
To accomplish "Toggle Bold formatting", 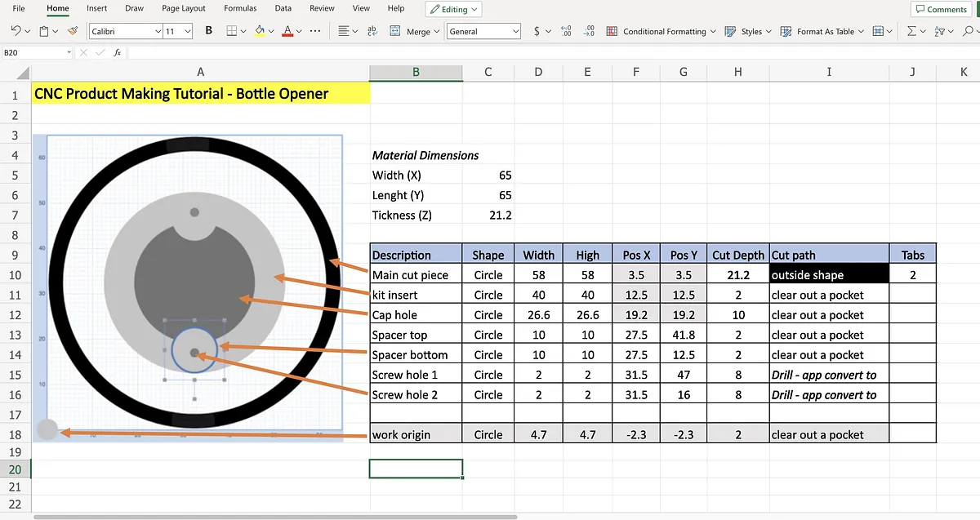I will click(x=208, y=31).
